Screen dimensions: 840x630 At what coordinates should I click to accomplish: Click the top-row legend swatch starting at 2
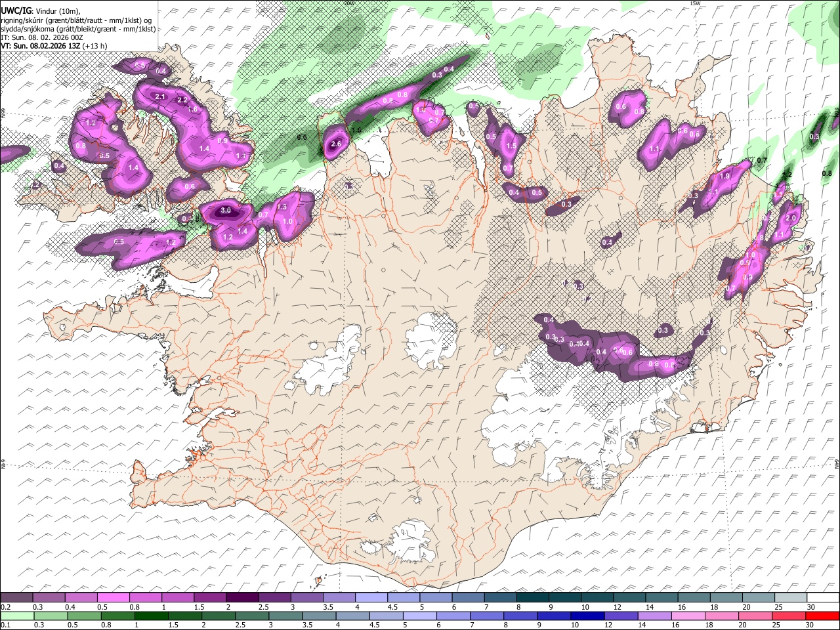point(242,597)
